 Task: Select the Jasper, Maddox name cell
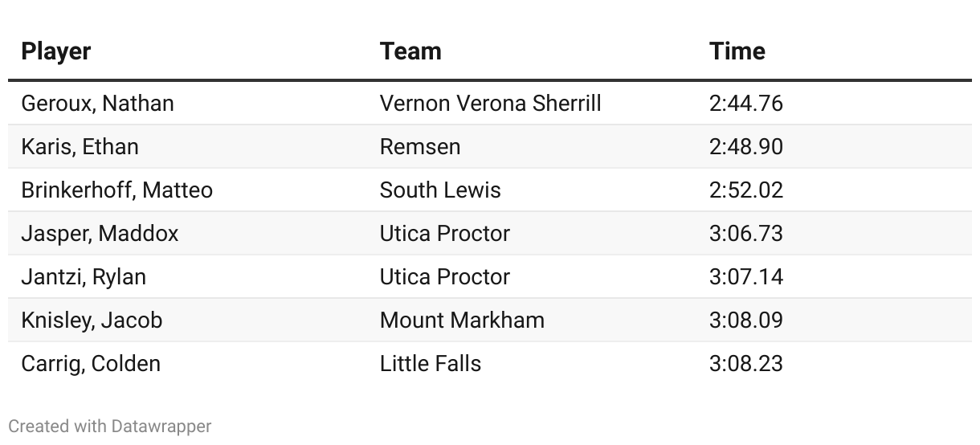point(100,234)
